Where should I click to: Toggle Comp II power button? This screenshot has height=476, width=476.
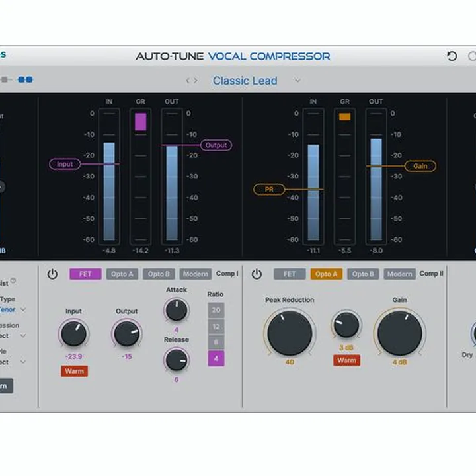point(257,274)
